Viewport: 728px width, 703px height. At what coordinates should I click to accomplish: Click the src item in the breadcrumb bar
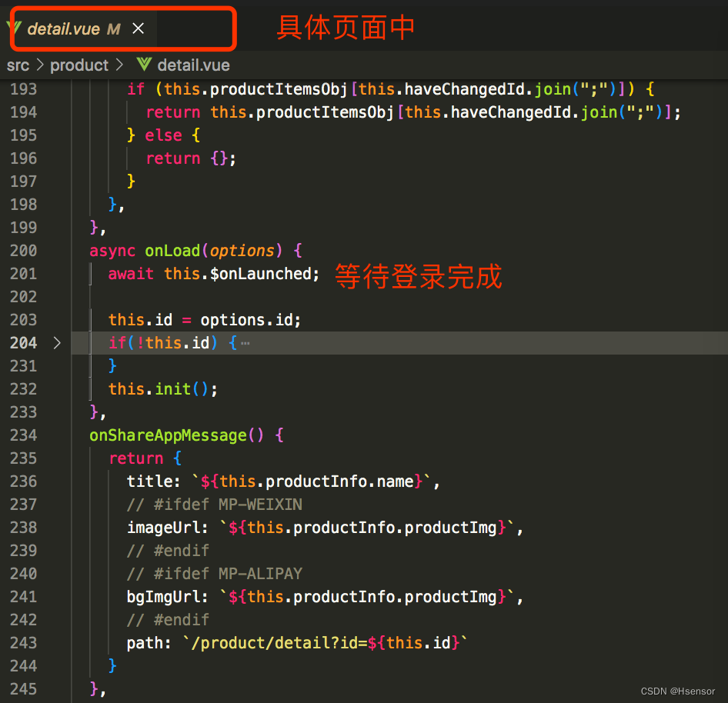[x=18, y=65]
